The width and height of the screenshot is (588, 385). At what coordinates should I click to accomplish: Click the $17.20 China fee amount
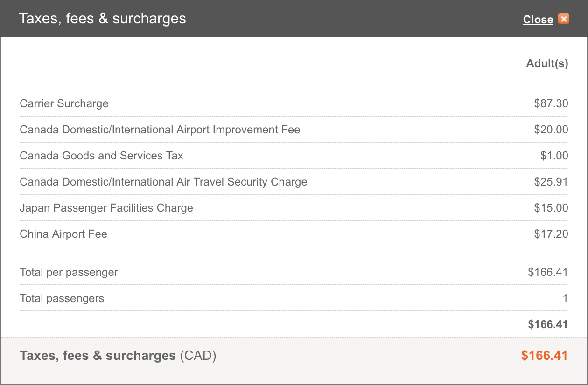(x=551, y=234)
